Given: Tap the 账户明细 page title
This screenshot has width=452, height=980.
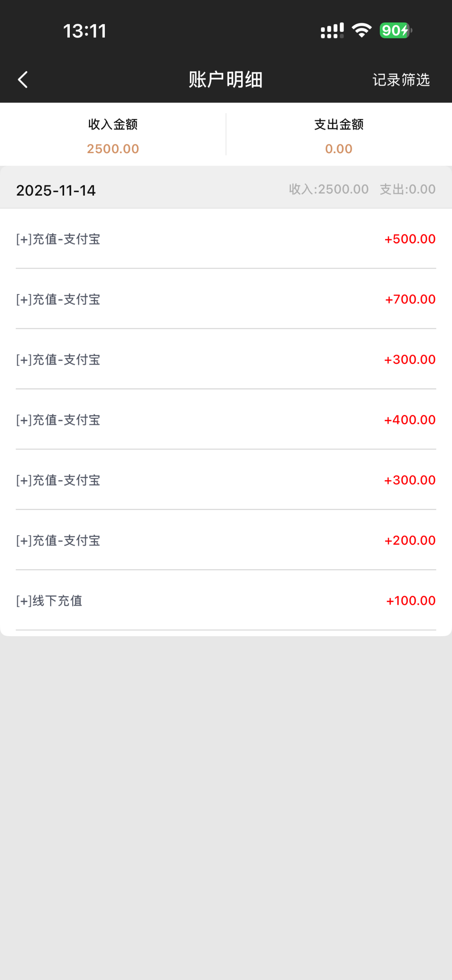Looking at the screenshot, I should 226,80.
